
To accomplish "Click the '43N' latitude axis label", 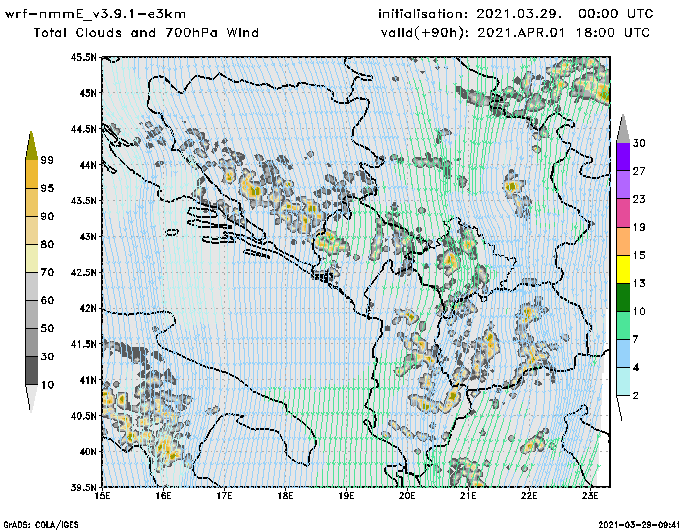I will click(x=88, y=236).
